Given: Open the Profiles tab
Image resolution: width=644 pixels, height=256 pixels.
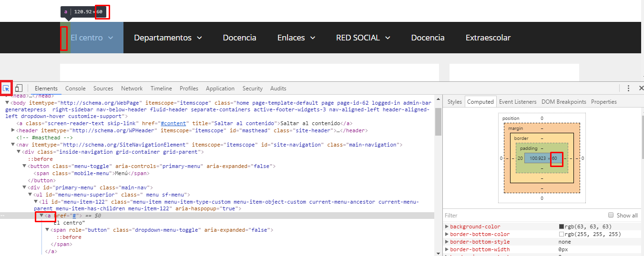Looking at the screenshot, I should (x=189, y=89).
